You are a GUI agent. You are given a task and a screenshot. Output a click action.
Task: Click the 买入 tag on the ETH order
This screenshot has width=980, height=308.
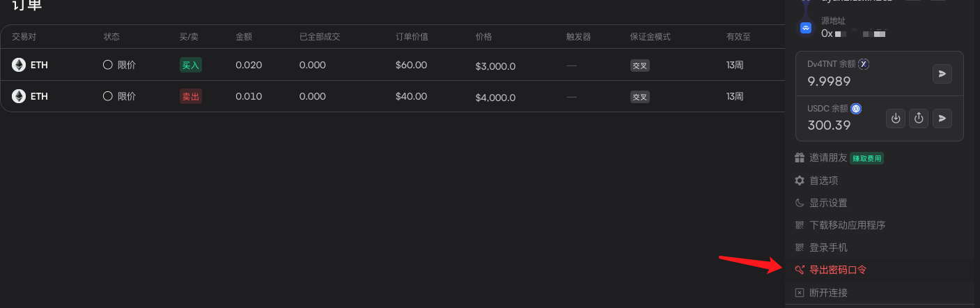pos(190,66)
